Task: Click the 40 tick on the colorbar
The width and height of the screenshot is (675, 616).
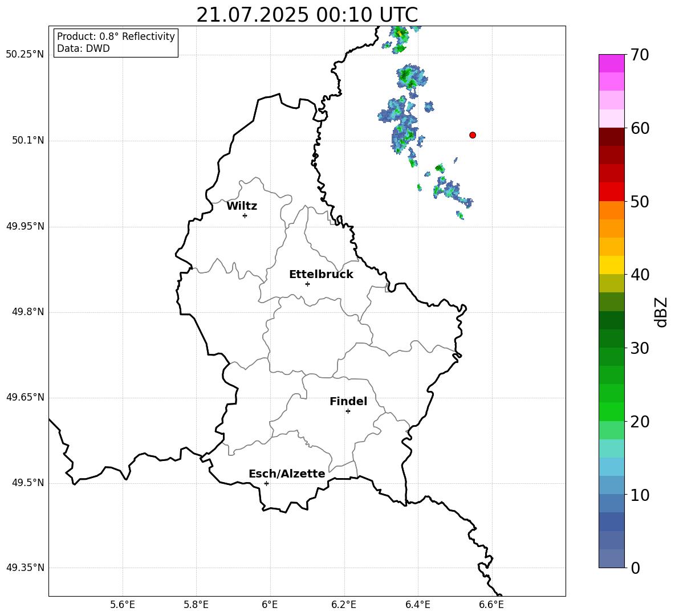Action: pyautogui.click(x=640, y=275)
